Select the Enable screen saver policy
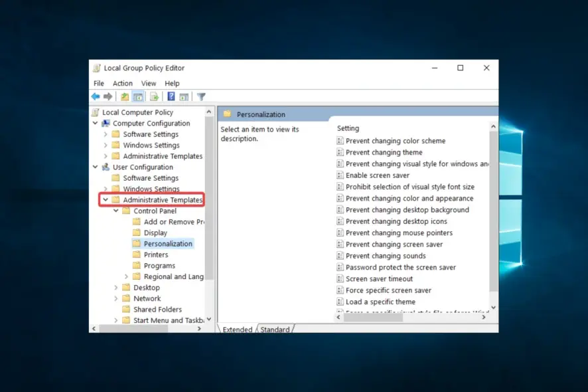Image resolution: width=588 pixels, height=392 pixels. click(x=378, y=175)
